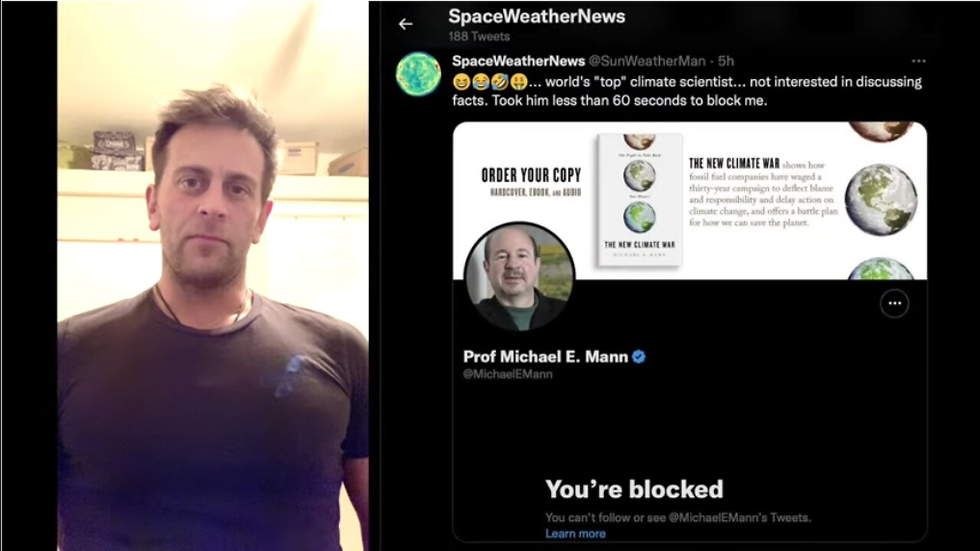The image size is (980, 551).
Task: Click the You're blocked heading
Action: 634,489
